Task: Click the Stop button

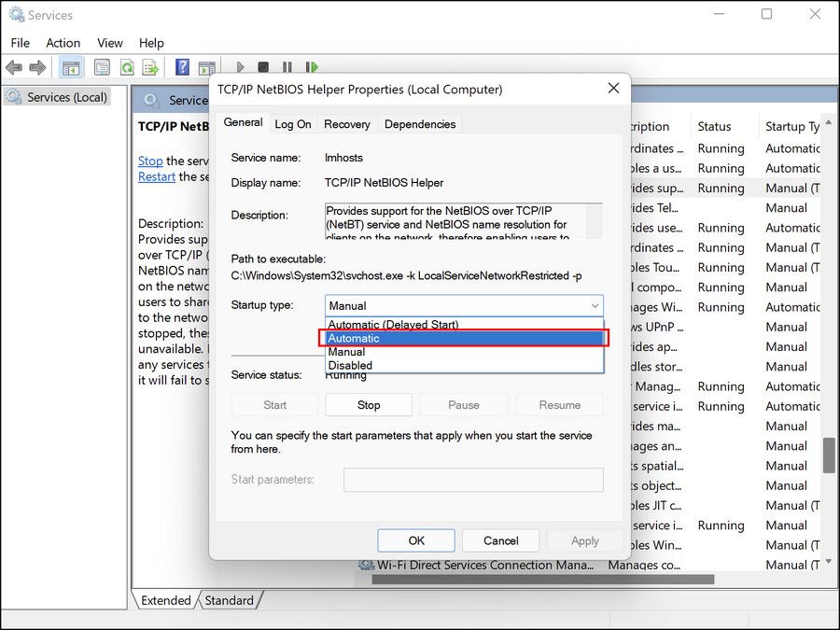Action: pos(368,404)
